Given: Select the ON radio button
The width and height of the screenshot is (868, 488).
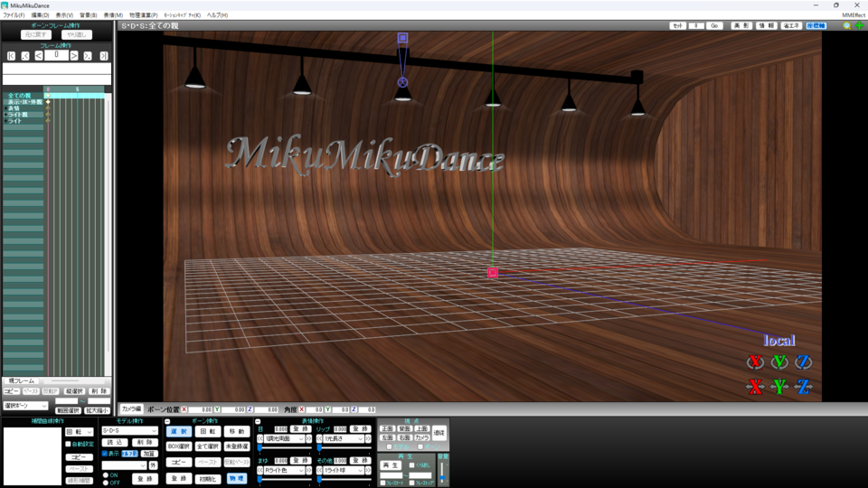Looking at the screenshot, I should (x=106, y=475).
